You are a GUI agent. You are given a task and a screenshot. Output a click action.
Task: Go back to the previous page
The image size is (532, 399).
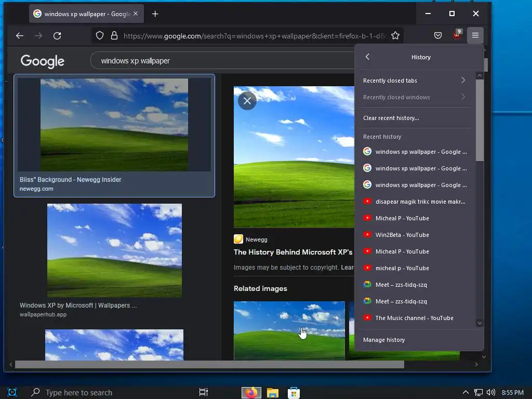tap(20, 36)
